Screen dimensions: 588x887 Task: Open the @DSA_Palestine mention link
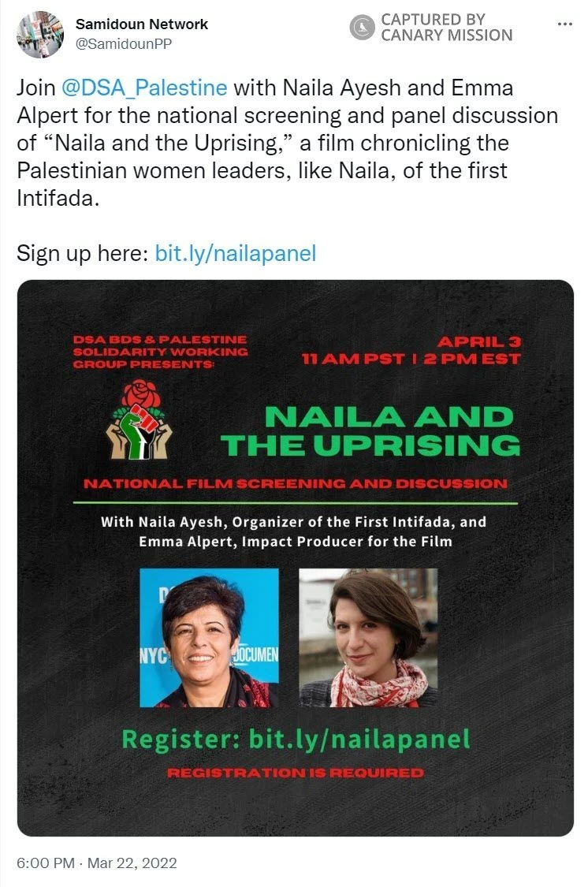(x=143, y=88)
